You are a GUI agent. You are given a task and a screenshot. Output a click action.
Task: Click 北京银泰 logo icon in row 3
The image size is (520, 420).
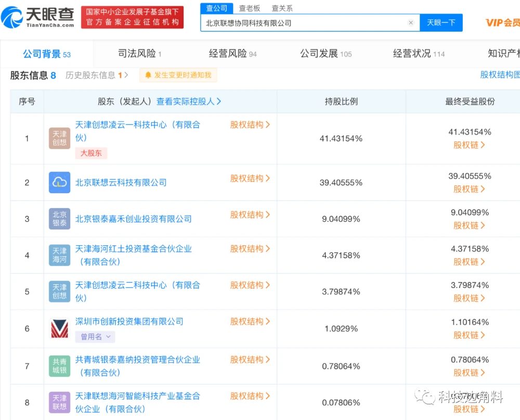[x=59, y=219]
